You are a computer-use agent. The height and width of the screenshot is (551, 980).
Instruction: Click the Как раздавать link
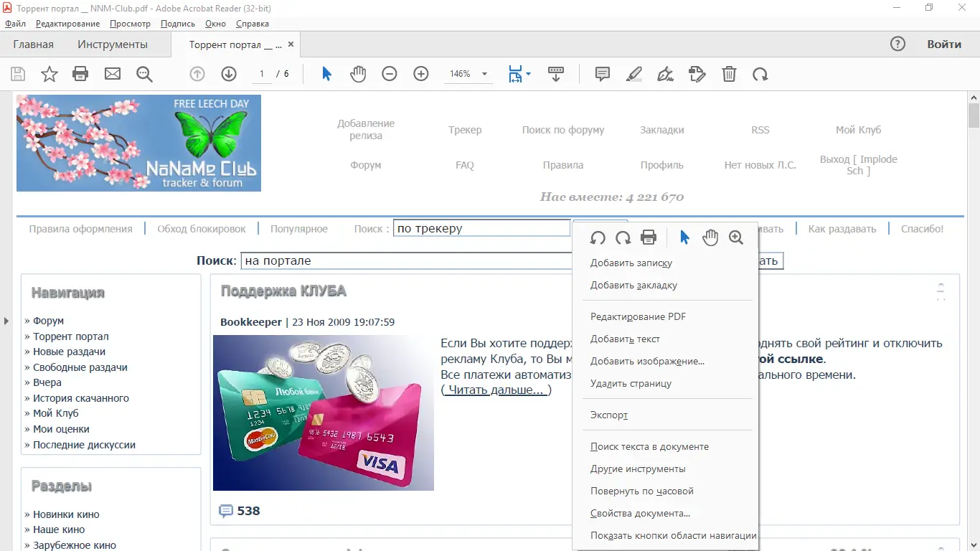point(842,229)
